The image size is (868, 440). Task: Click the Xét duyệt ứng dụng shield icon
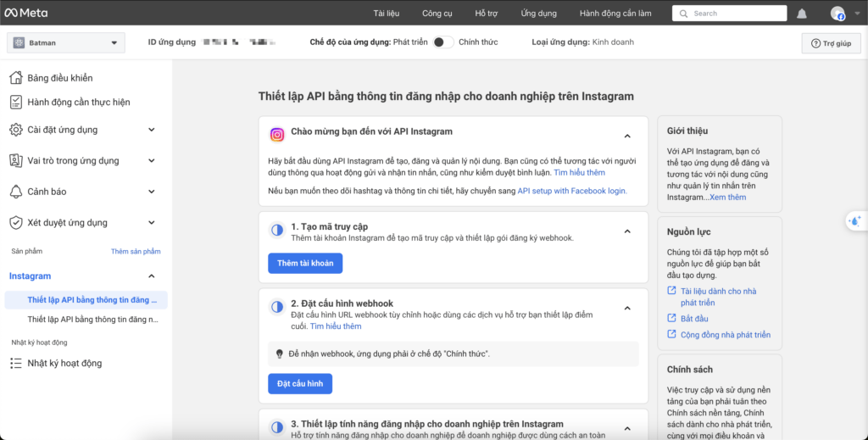pos(16,222)
